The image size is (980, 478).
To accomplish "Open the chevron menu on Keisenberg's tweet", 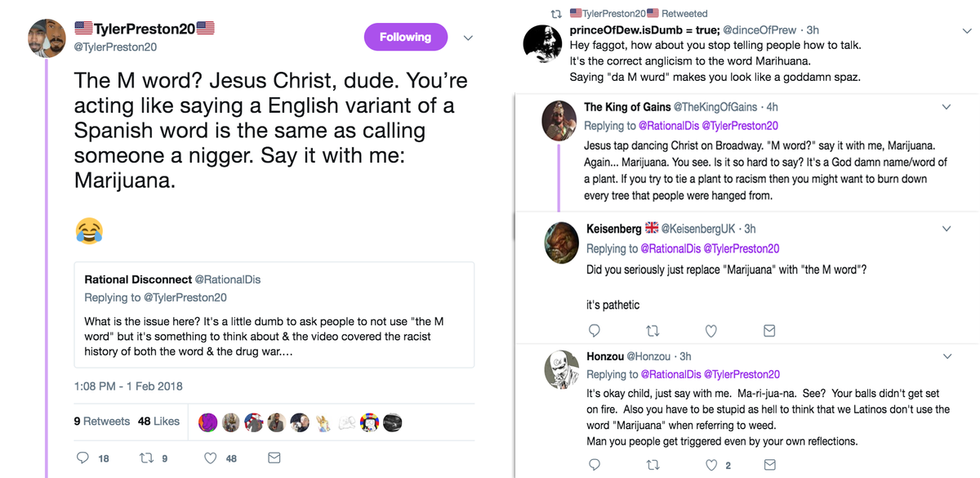I will click(x=947, y=229).
